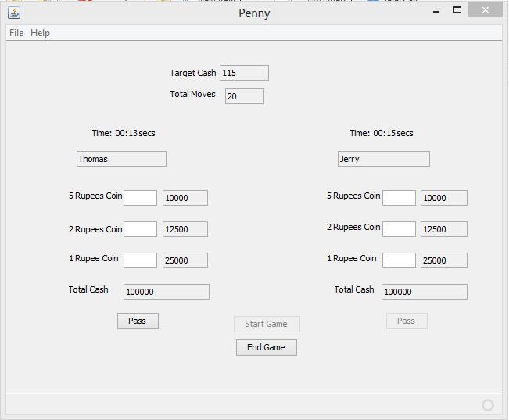
Task: Click Jerry's 2 Rupees Coin input box
Action: click(399, 229)
